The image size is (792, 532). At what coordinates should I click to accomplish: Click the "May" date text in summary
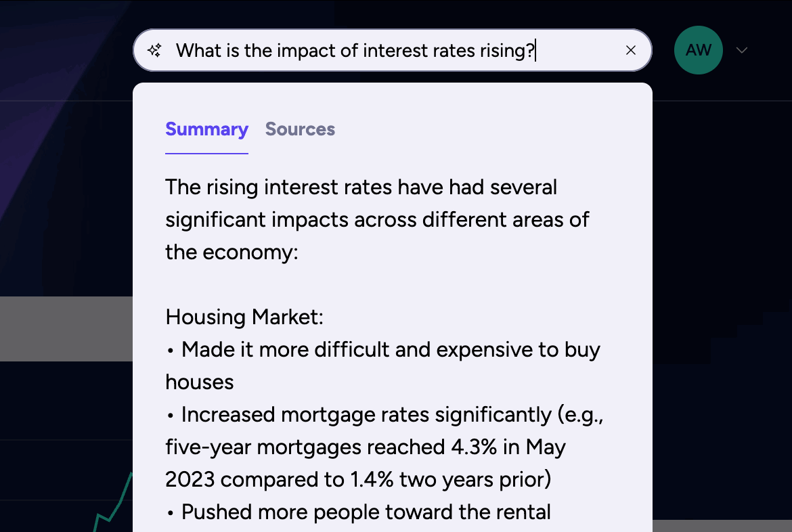(545, 447)
